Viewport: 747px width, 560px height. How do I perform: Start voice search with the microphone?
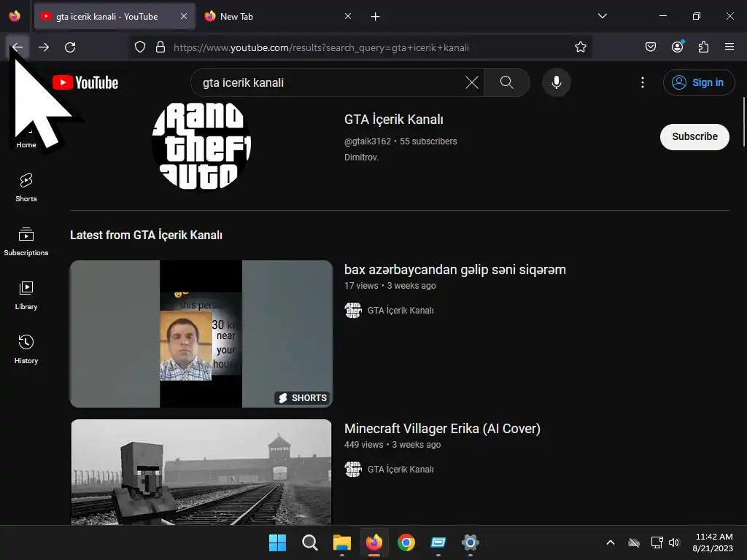556,82
